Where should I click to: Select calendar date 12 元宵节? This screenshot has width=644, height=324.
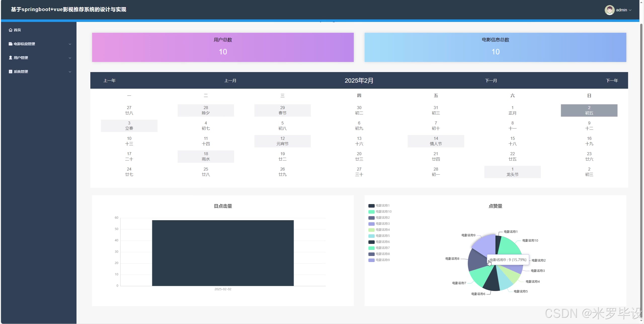coord(283,141)
